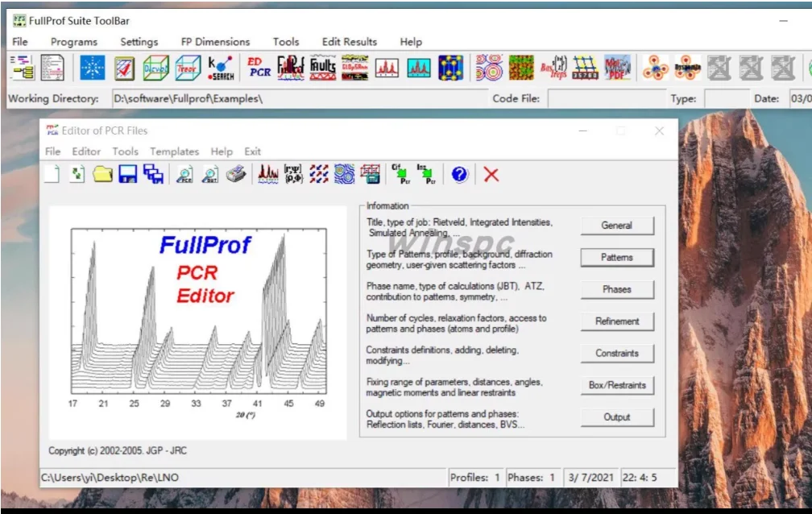This screenshot has height=514, width=812.
Task: Click the red peaks pattern icon on white
Action: point(387,68)
